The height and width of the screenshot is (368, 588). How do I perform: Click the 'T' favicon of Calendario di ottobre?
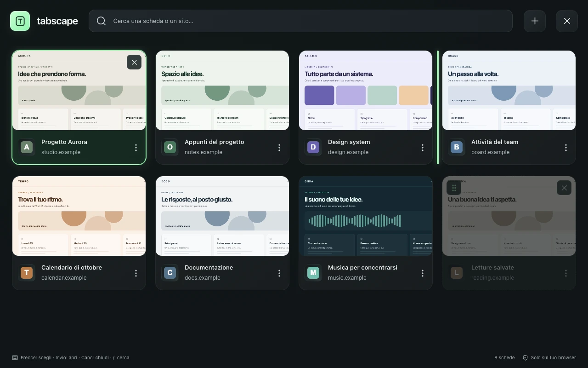click(27, 273)
